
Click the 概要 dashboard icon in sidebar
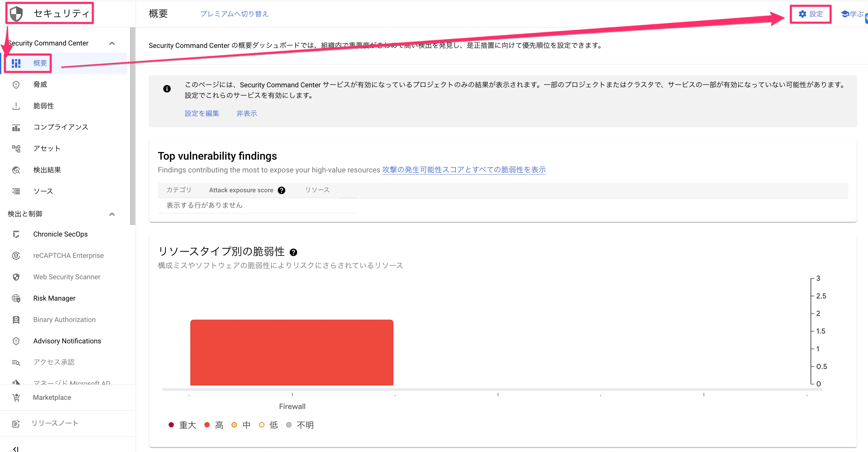point(16,63)
